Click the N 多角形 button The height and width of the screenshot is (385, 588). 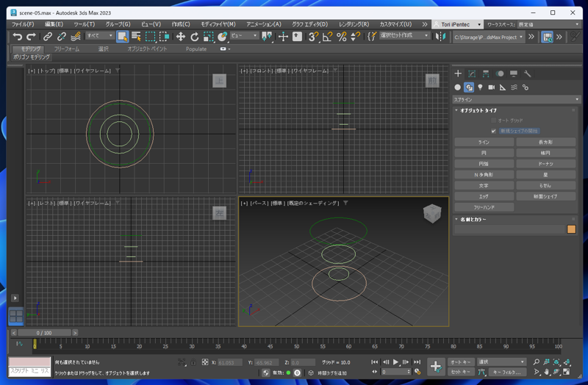coord(484,175)
